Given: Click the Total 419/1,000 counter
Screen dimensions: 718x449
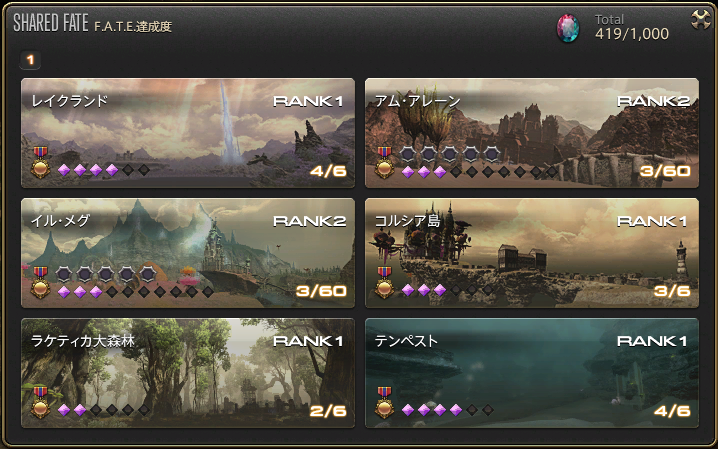Looking at the screenshot, I should click(x=631, y=27).
